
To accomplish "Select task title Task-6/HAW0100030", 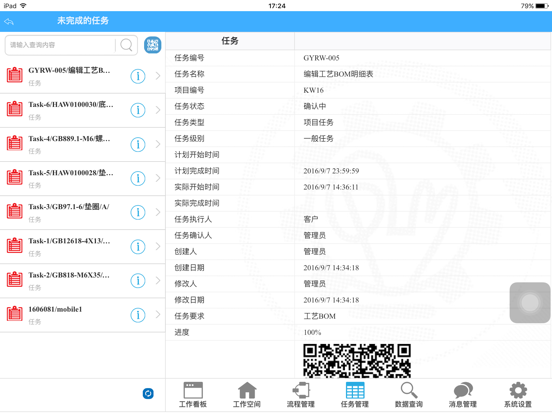I will pyautogui.click(x=71, y=105).
